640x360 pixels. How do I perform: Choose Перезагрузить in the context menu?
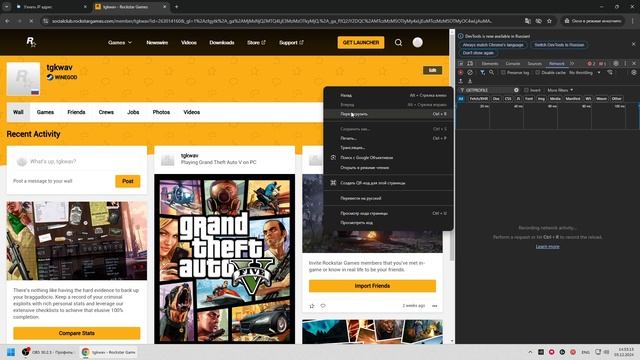click(x=388, y=114)
